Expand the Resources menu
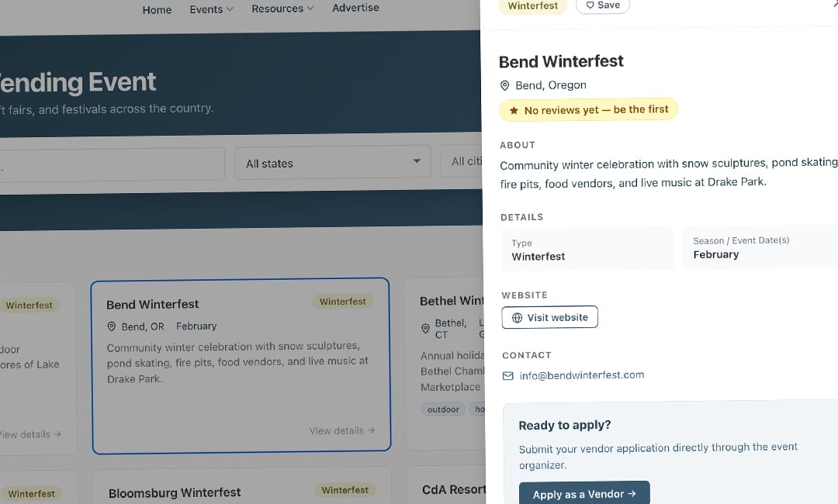Screen dimensions: 838x504 [x=282, y=9]
